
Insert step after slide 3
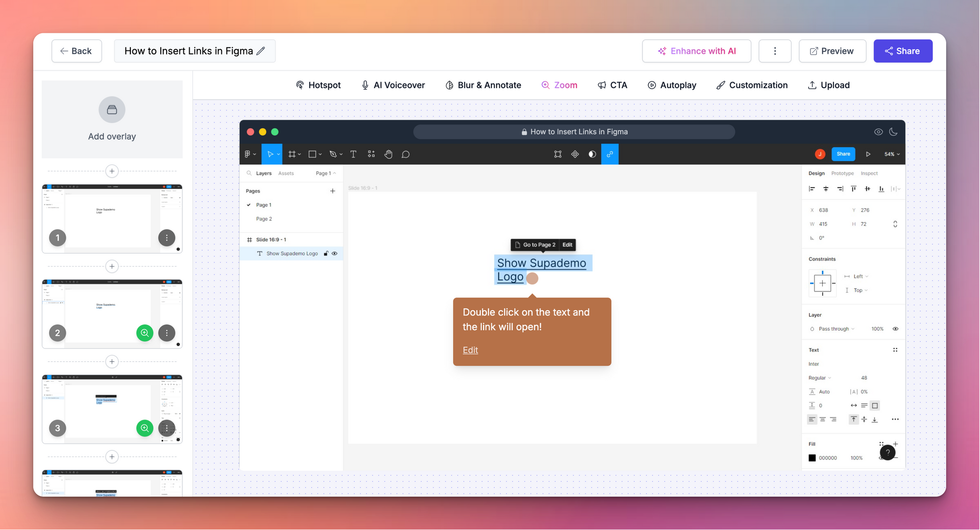(112, 457)
